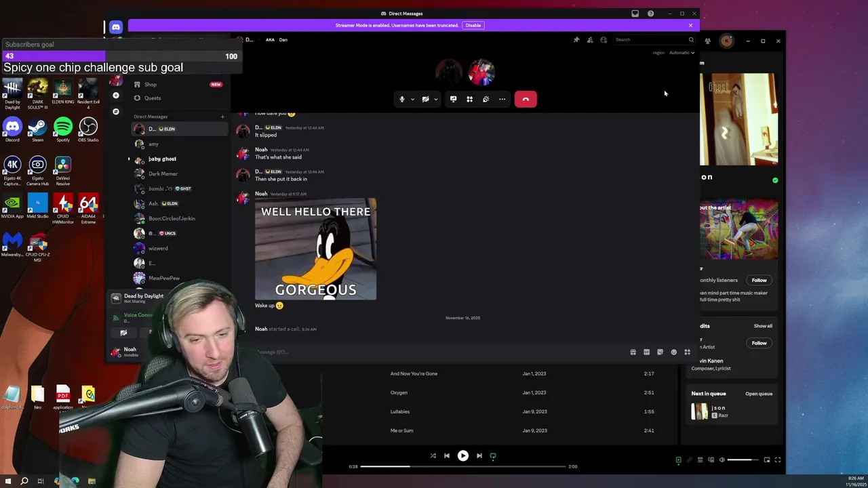Add a server in Discord sidebar
The image size is (868, 488).
pos(116,96)
